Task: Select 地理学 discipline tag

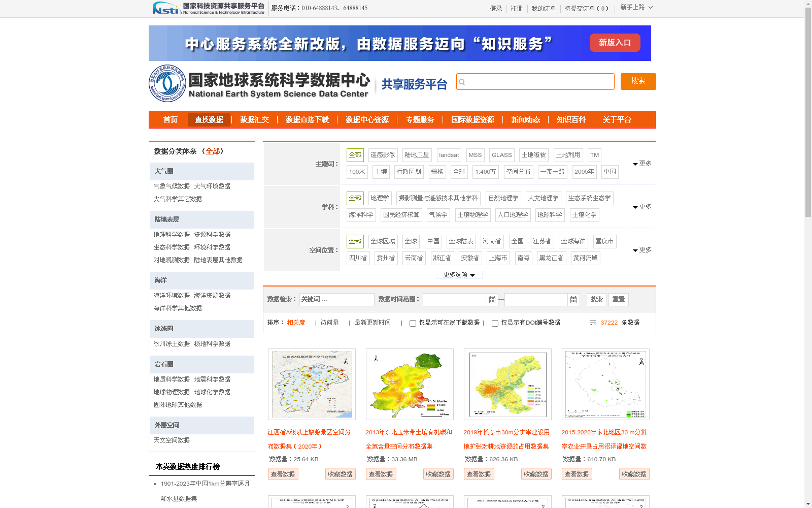Action: tap(380, 198)
